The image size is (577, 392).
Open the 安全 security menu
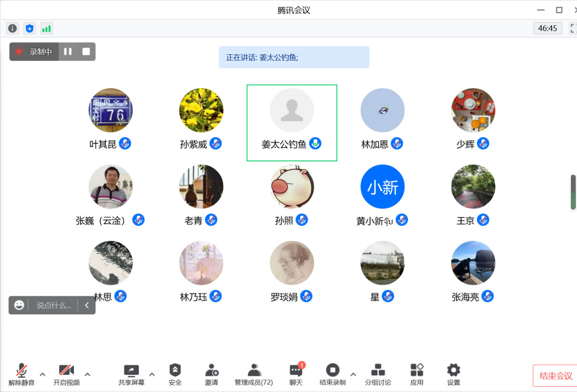click(x=175, y=375)
